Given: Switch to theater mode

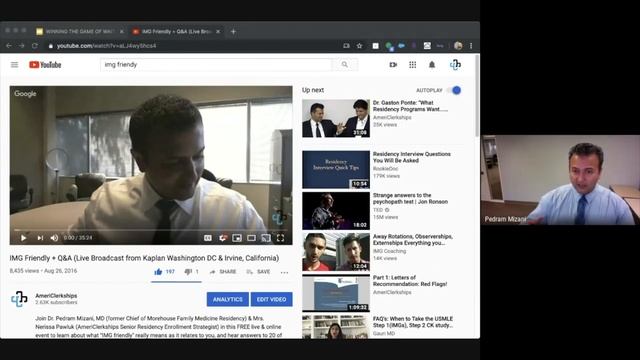Looking at the screenshot, I should point(251,238).
